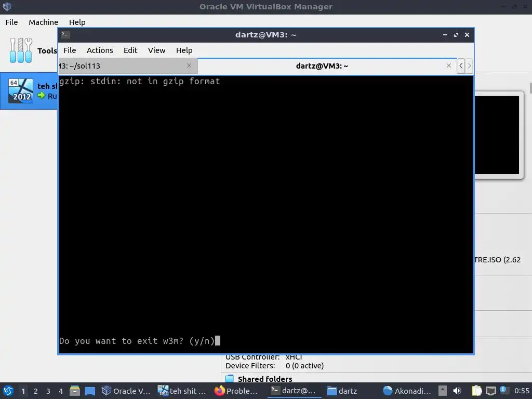Click the 'TRE.ISO (2.62' text in VirtualBox
The image size is (532, 399).
(497, 260)
